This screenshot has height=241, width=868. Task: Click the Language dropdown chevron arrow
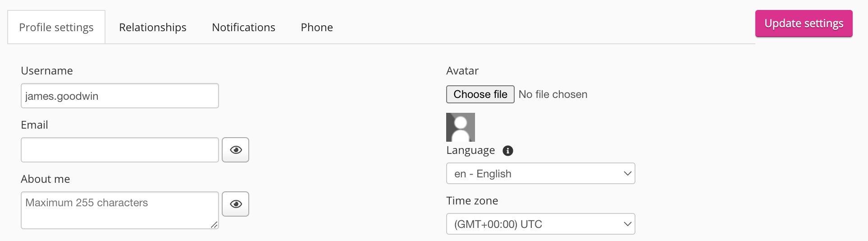627,174
